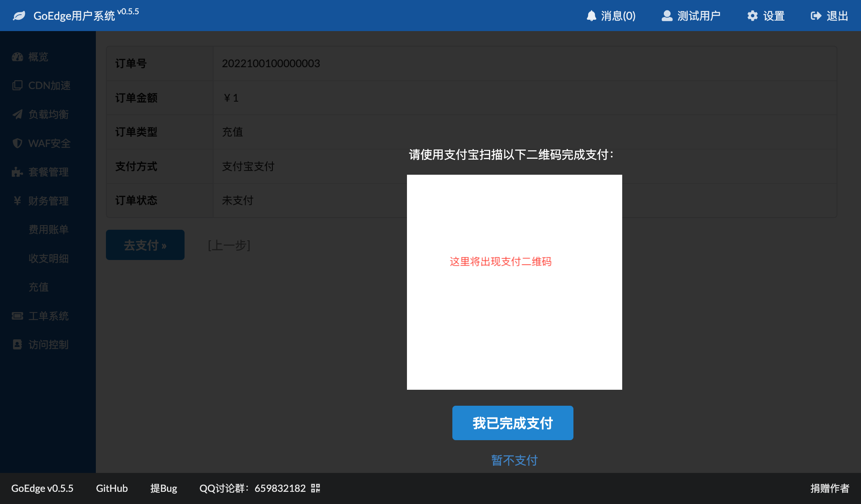Click the 支付方式 row label
Image resolution: width=861 pixels, height=504 pixels.
[x=136, y=166]
